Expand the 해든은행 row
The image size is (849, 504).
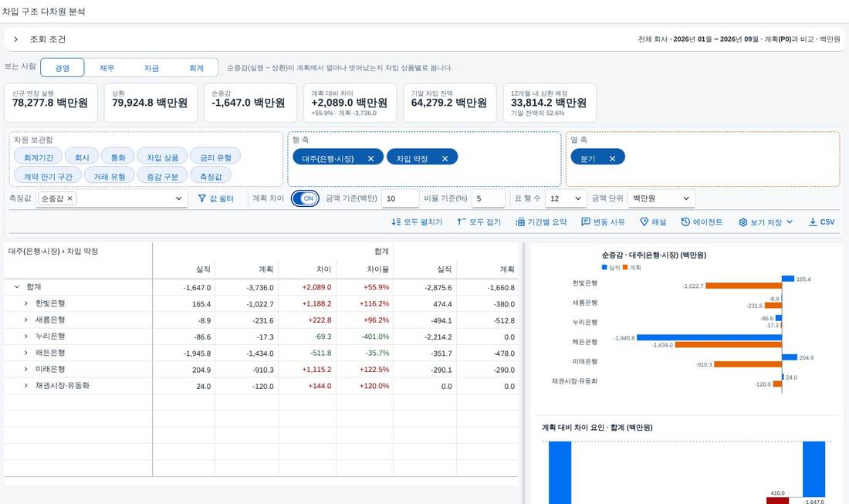[x=25, y=353]
